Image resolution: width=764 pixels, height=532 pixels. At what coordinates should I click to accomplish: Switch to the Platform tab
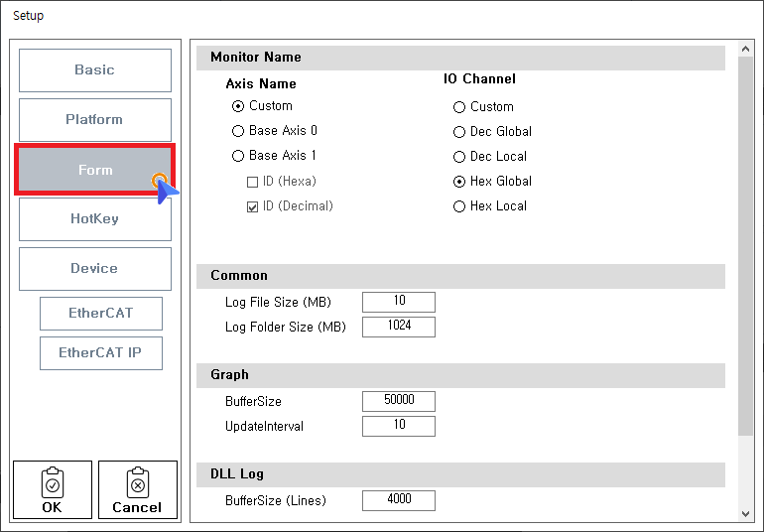95,120
